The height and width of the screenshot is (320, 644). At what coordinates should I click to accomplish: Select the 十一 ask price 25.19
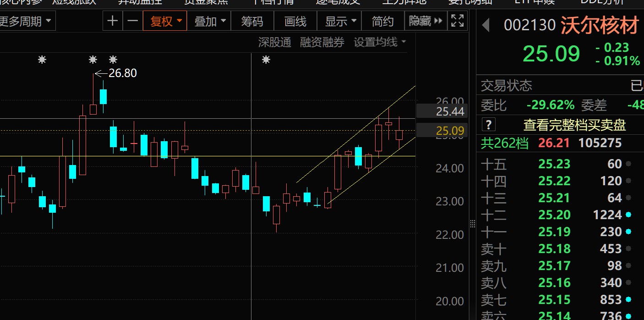coord(554,232)
